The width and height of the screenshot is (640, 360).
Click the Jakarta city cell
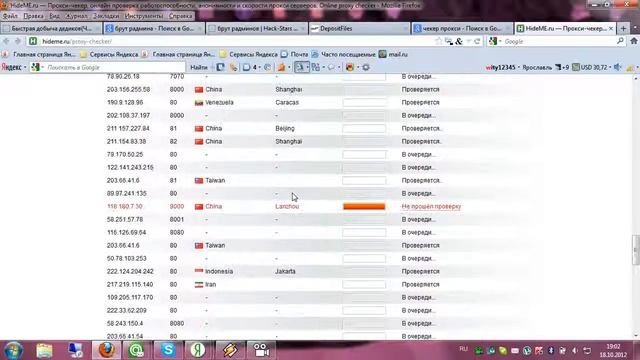(285, 271)
